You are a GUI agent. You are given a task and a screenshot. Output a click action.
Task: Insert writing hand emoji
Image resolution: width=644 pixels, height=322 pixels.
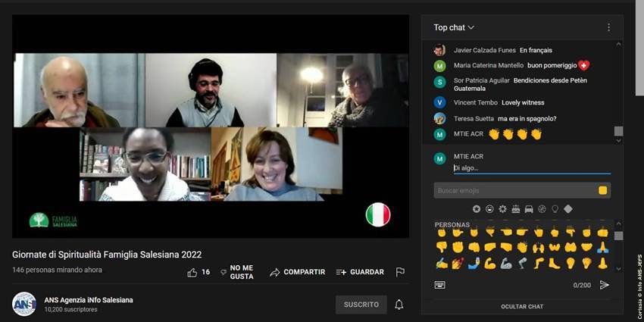pyautogui.click(x=442, y=263)
